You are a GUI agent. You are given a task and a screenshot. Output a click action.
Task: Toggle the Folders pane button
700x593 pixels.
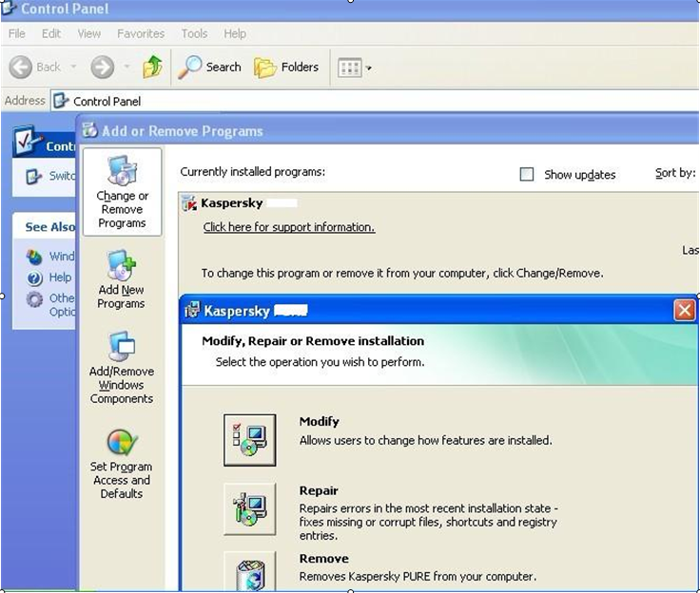click(x=286, y=67)
